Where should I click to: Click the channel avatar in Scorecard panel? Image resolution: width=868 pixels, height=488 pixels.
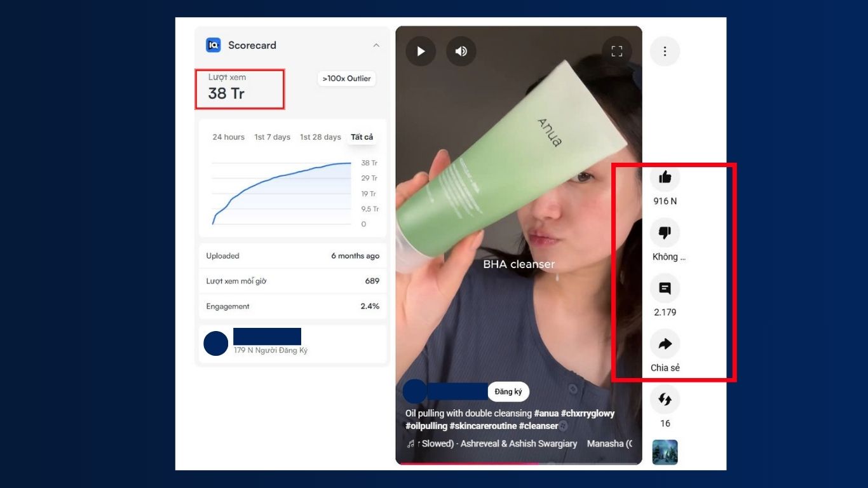coord(216,343)
